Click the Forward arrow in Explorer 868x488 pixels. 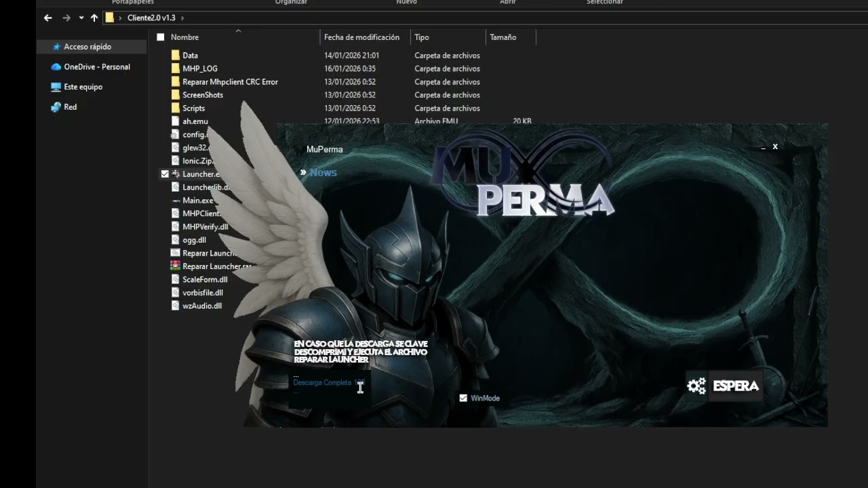pyautogui.click(x=66, y=18)
